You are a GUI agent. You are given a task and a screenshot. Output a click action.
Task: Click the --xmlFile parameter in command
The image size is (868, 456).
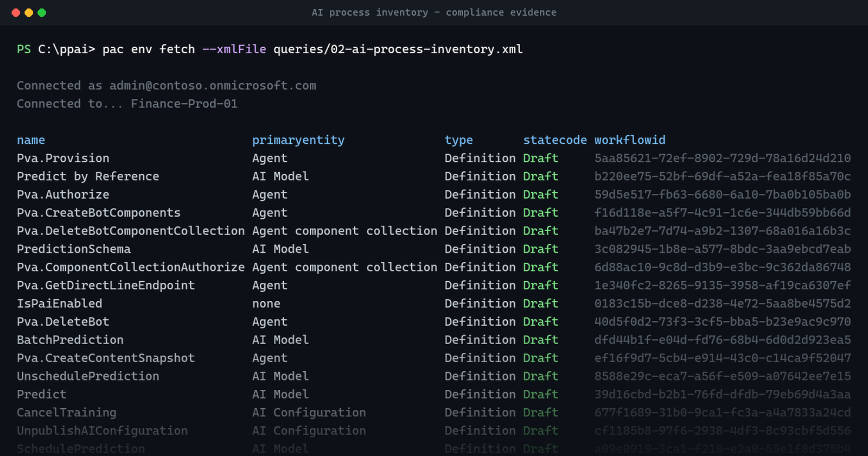(234, 49)
